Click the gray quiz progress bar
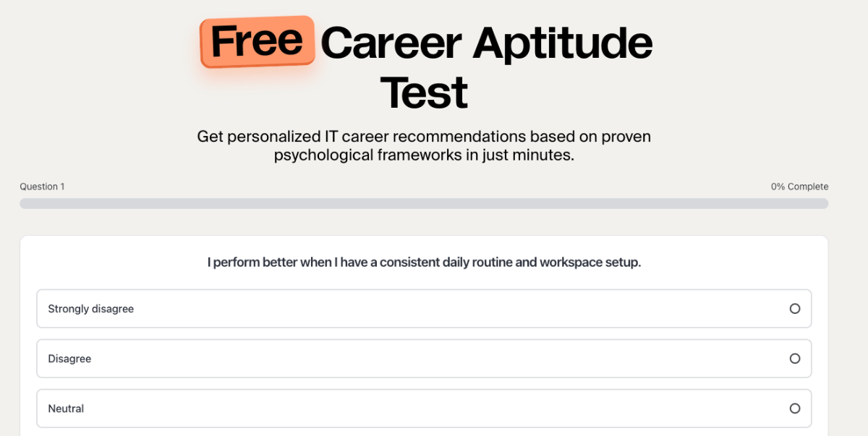 424,204
